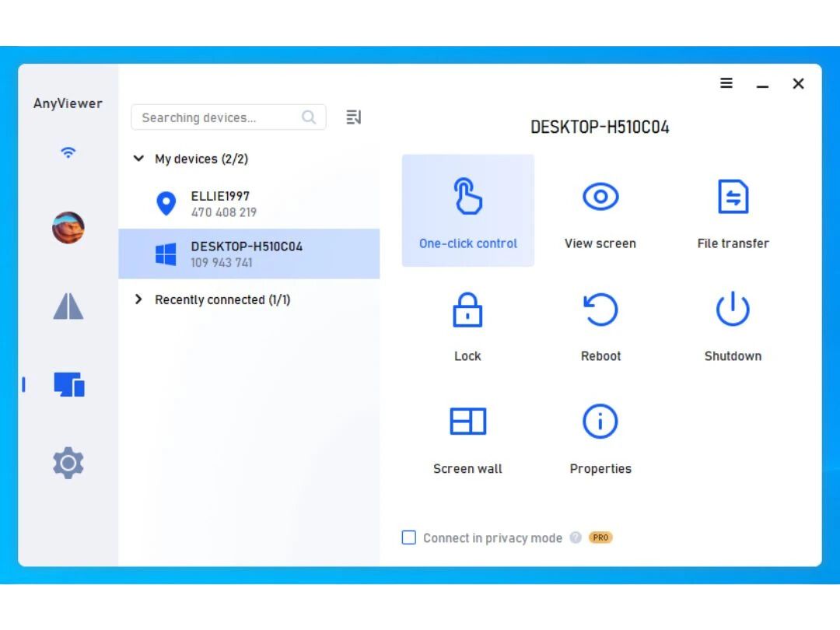
Task: Open the Wi-Fi connection tab in sidebar
Action: coord(68,152)
